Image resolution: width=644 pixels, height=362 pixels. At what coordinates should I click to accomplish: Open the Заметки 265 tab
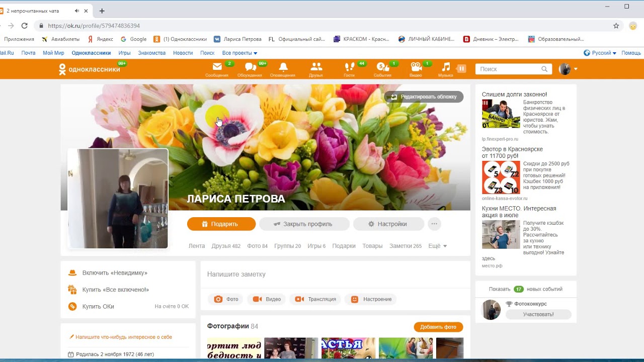pyautogui.click(x=406, y=246)
